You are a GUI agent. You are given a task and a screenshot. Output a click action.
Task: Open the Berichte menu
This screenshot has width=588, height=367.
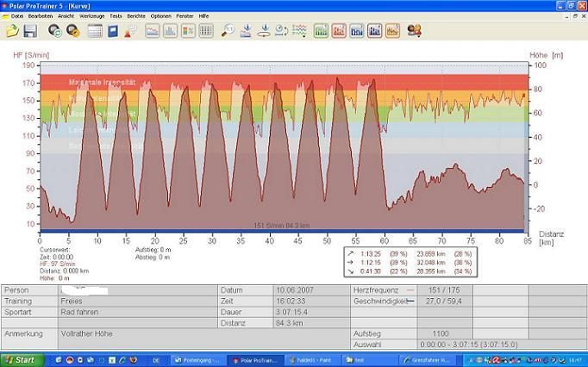[136, 16]
